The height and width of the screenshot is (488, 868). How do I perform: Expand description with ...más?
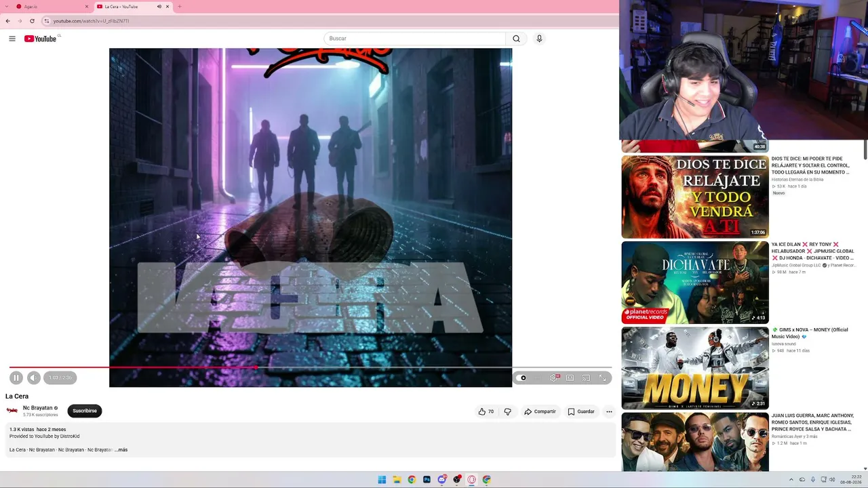121,449
